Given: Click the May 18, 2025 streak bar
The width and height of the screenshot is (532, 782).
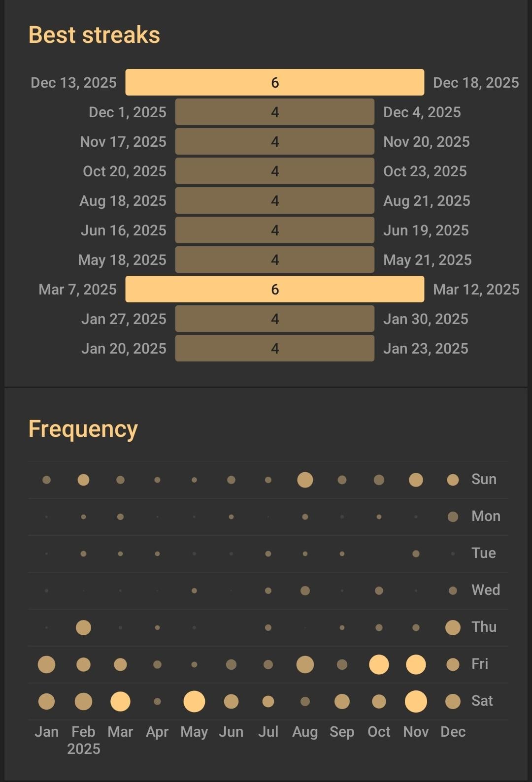Looking at the screenshot, I should (274, 260).
